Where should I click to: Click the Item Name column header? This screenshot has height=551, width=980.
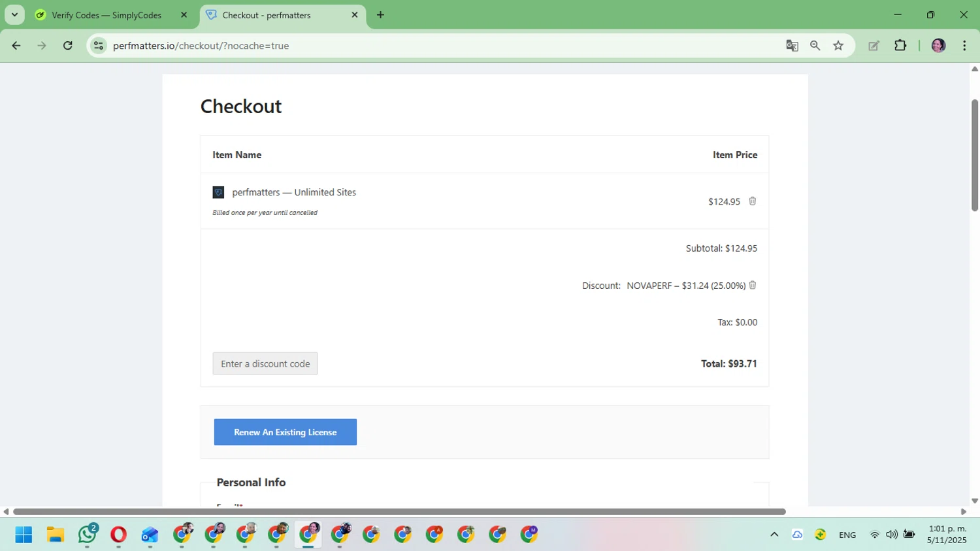[x=237, y=155]
